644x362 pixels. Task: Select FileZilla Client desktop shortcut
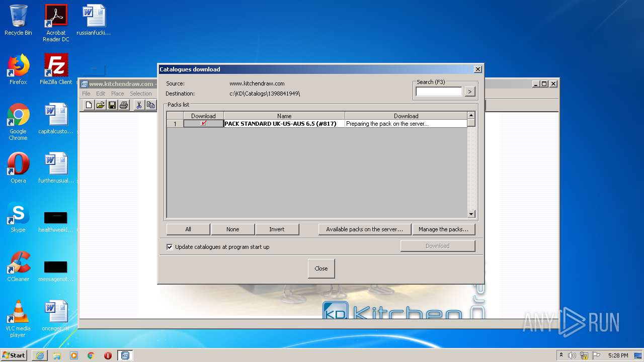click(56, 69)
